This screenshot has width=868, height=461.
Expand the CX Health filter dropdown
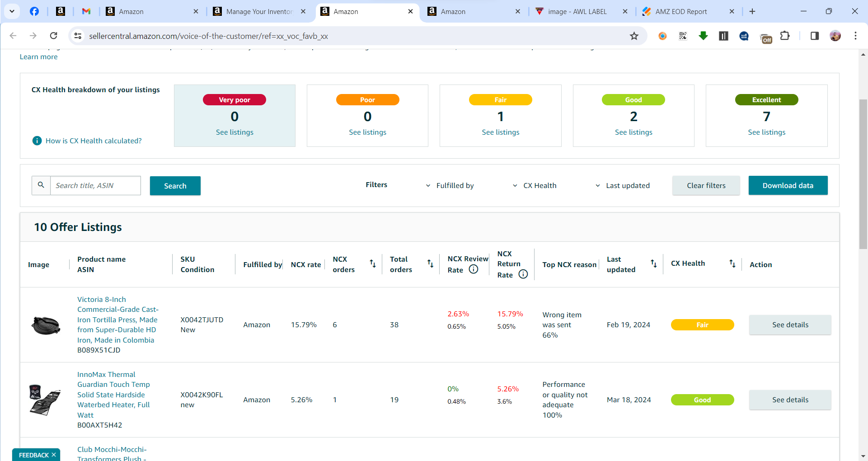click(535, 186)
